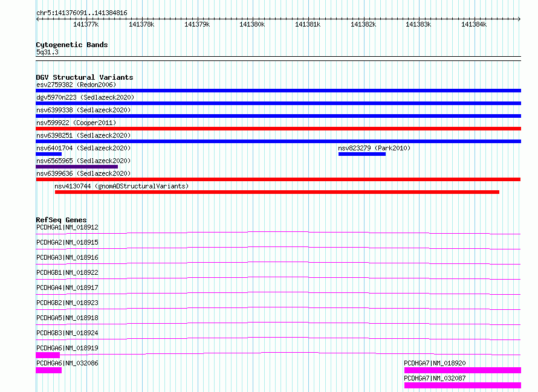
Task: Open the nsv823279 (Park2010) variant label
Action: tap(374, 148)
